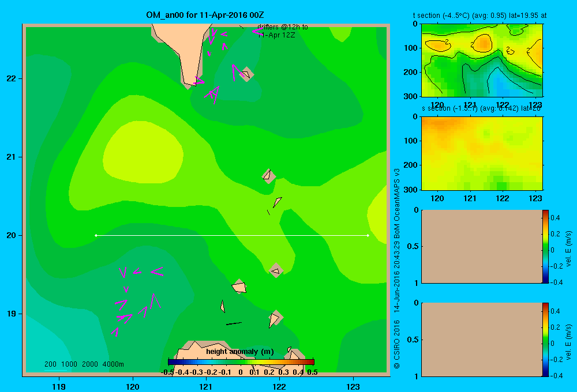Click the "t section (-4..5°C)" title
Image resolution: width=577 pixels, height=392 pixels.
click(480, 16)
